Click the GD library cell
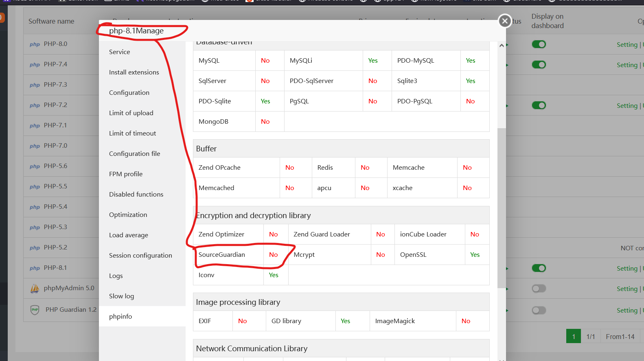Screen dimensions: 644x361 [301, 321]
